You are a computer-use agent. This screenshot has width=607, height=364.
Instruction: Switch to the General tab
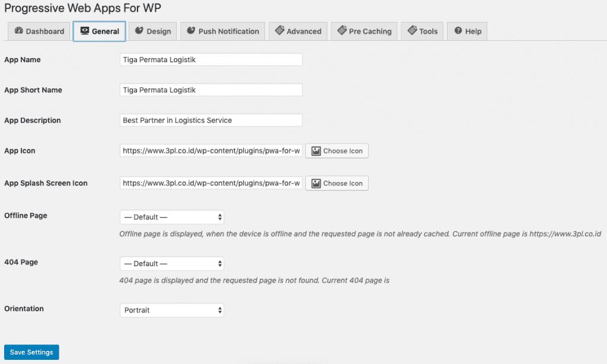[x=100, y=31]
